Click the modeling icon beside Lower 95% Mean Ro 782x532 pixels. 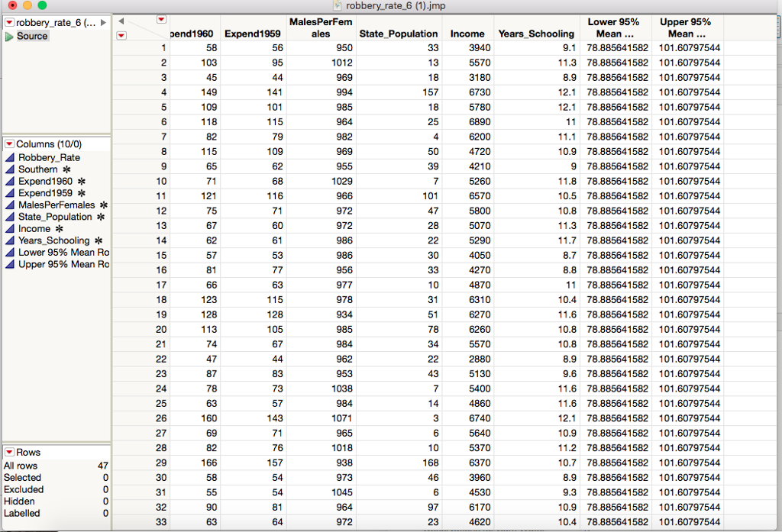(x=8, y=252)
